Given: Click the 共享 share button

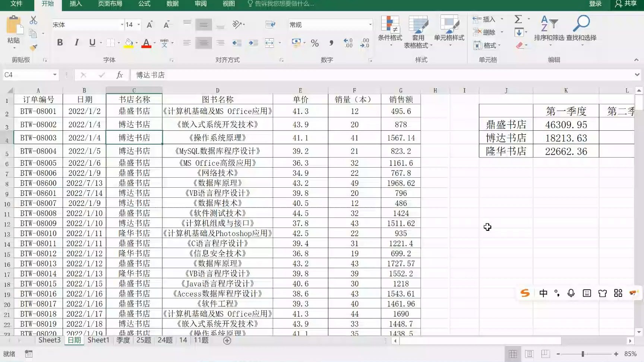Looking at the screenshot, I should 626,4.
